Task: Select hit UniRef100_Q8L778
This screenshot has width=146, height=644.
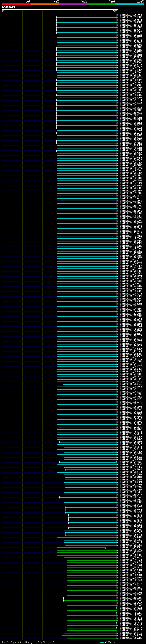Action: 131,40
